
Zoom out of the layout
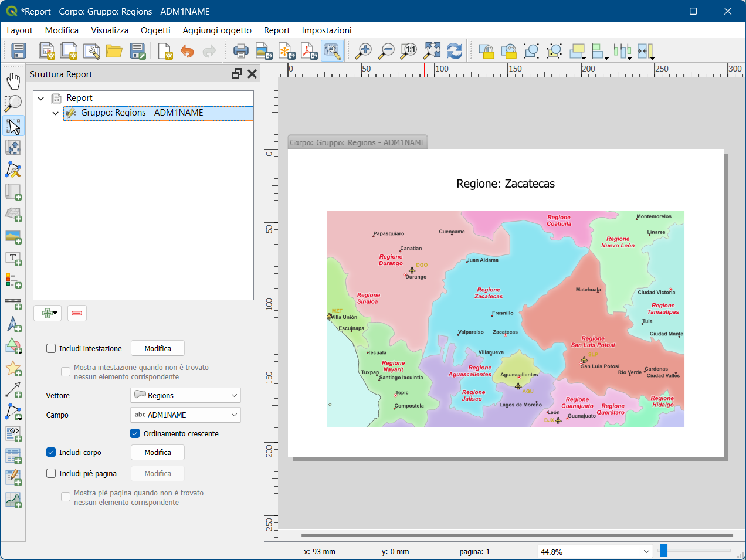coord(386,51)
